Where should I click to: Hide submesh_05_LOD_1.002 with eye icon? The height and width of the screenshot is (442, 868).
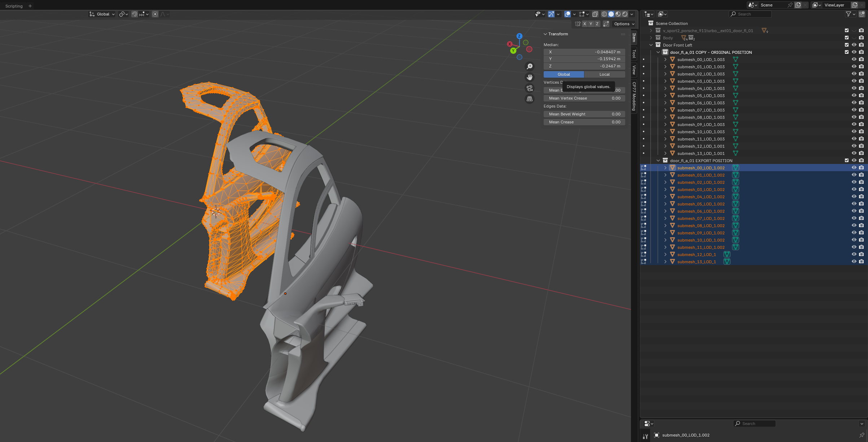tap(854, 204)
